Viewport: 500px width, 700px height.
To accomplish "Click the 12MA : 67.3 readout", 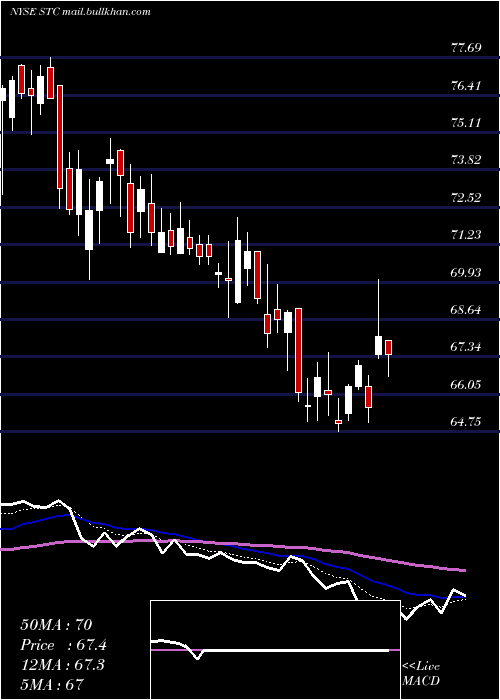I will (x=62, y=665).
